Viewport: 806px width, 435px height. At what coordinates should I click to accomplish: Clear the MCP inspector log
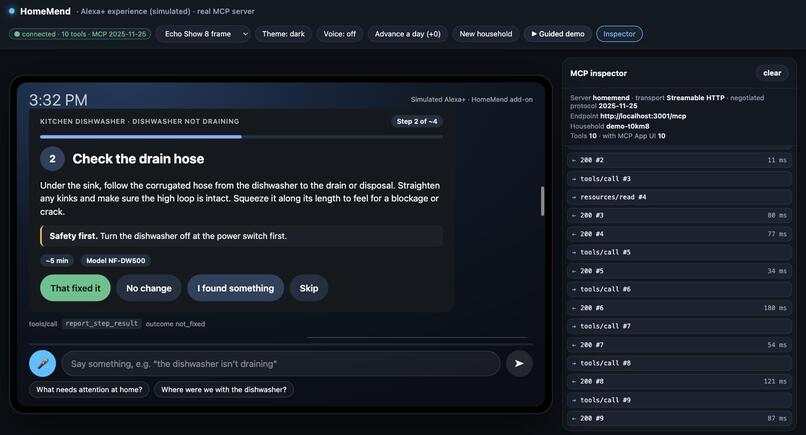772,73
